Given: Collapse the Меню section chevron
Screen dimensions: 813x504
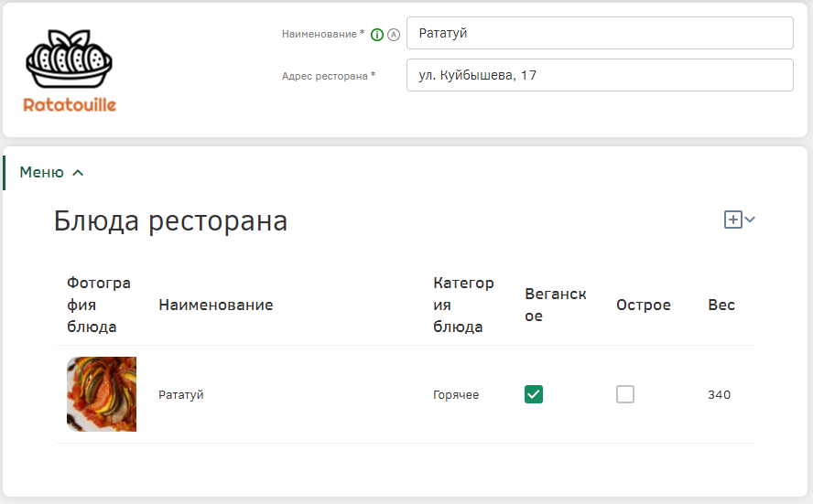Looking at the screenshot, I should tap(78, 173).
